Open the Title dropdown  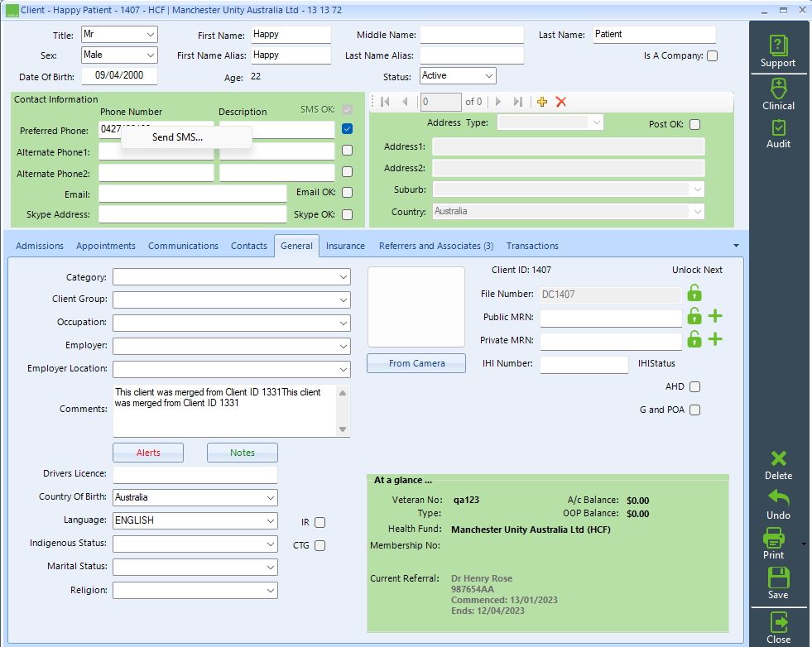pos(150,35)
